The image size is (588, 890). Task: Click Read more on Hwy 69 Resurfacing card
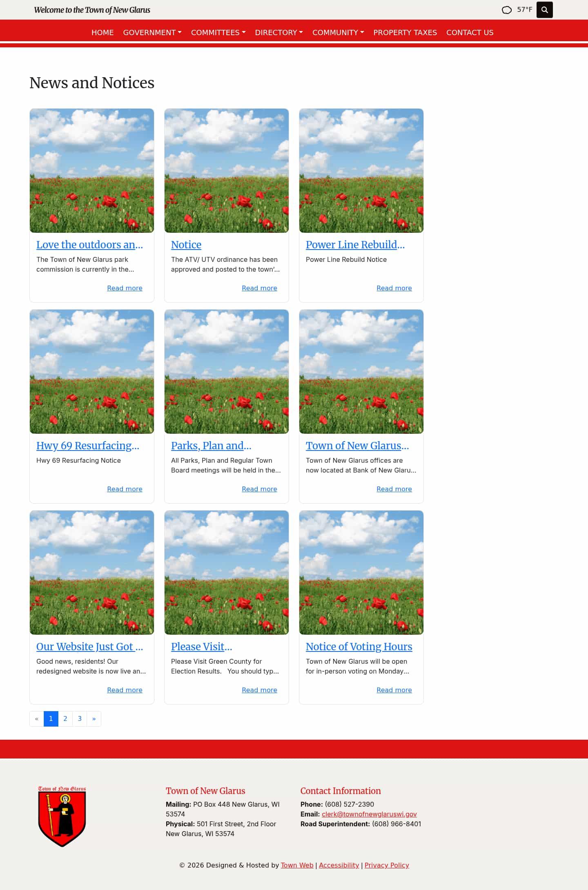[125, 489]
